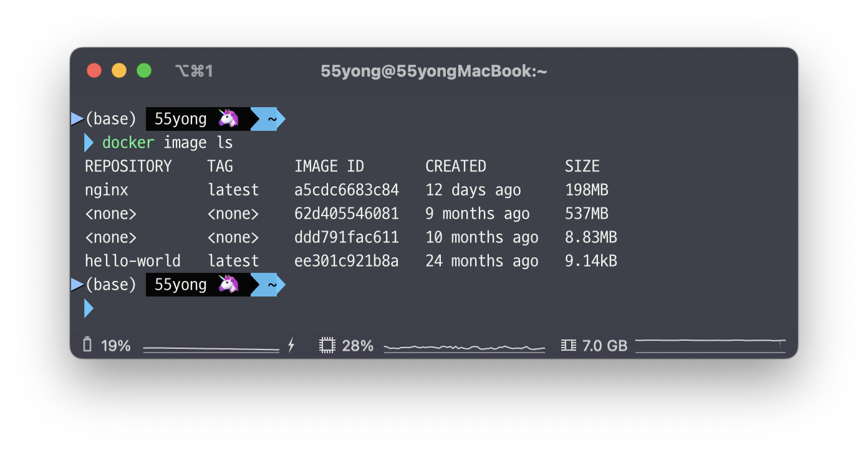Click the 55yong@55yongMacBook:~ window title

pos(433,70)
